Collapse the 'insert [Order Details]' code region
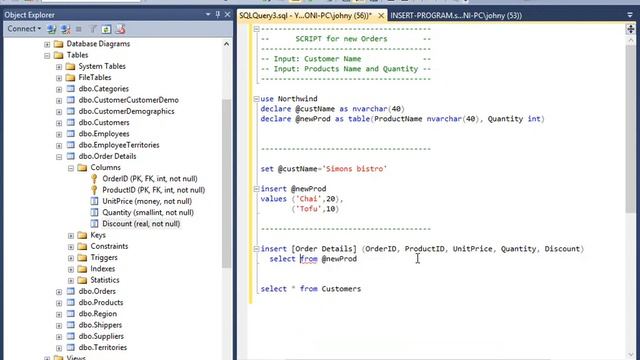 tap(256, 249)
